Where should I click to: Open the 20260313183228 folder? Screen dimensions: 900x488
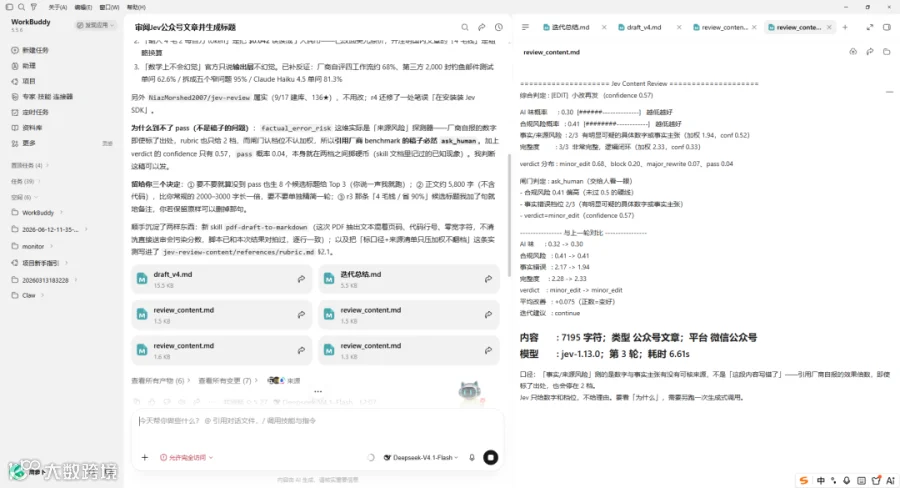click(45, 280)
